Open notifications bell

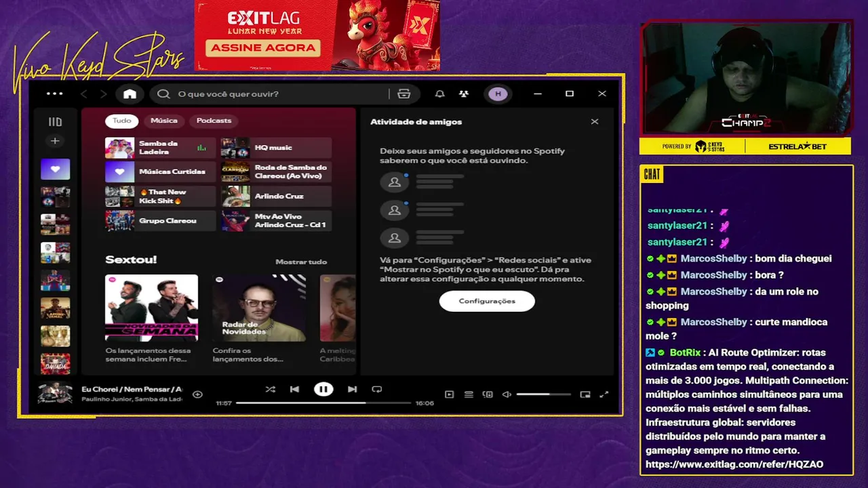pos(439,94)
